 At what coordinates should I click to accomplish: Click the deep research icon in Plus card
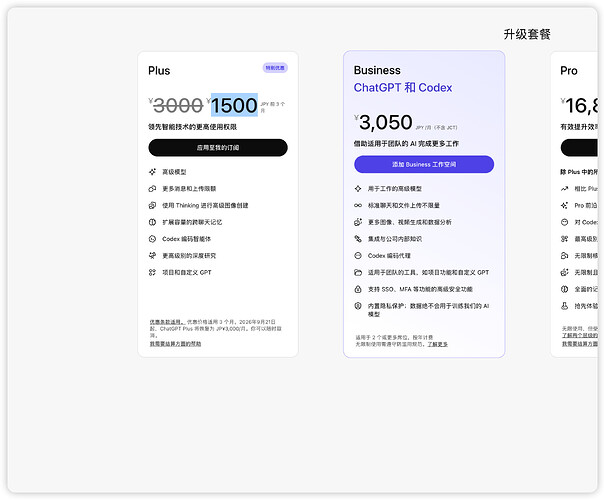(153, 255)
